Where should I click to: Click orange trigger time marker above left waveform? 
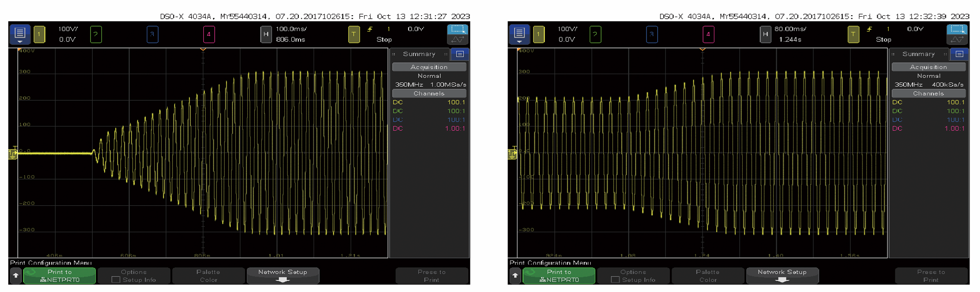tap(203, 50)
